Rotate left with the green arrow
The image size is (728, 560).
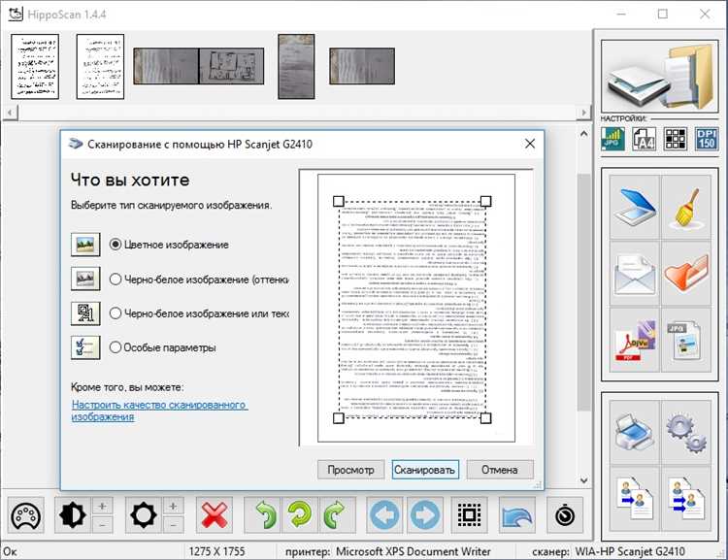[263, 515]
